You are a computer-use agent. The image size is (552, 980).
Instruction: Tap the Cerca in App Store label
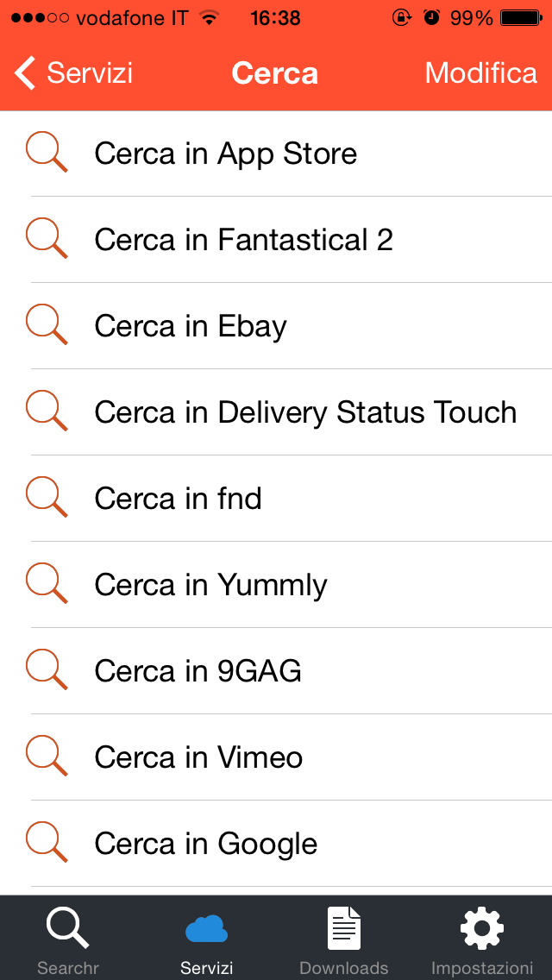pyautogui.click(x=225, y=154)
